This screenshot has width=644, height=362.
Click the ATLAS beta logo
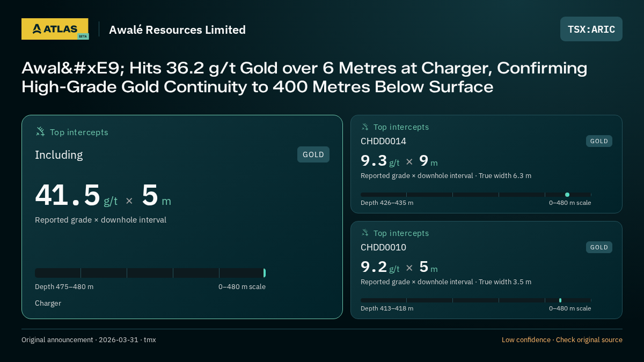pos(55,29)
